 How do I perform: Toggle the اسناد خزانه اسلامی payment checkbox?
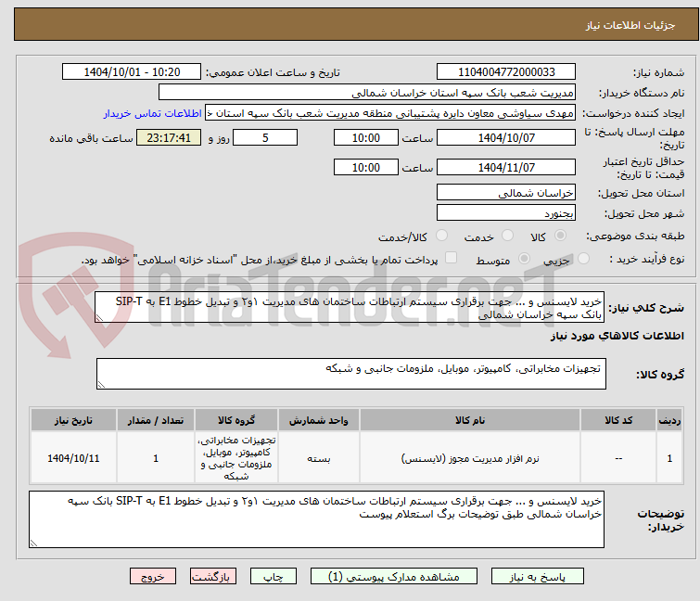[452, 258]
